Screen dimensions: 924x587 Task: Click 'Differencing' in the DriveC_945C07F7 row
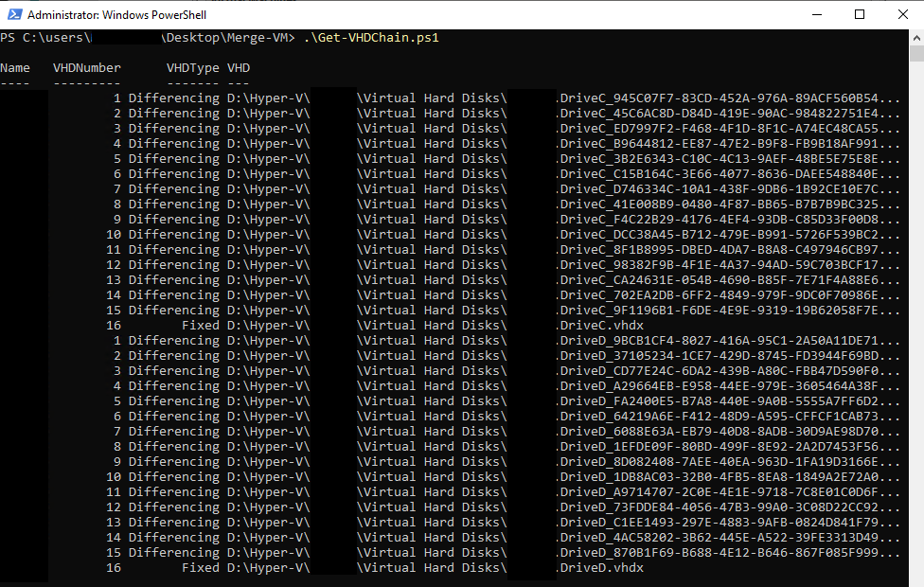[x=174, y=98]
